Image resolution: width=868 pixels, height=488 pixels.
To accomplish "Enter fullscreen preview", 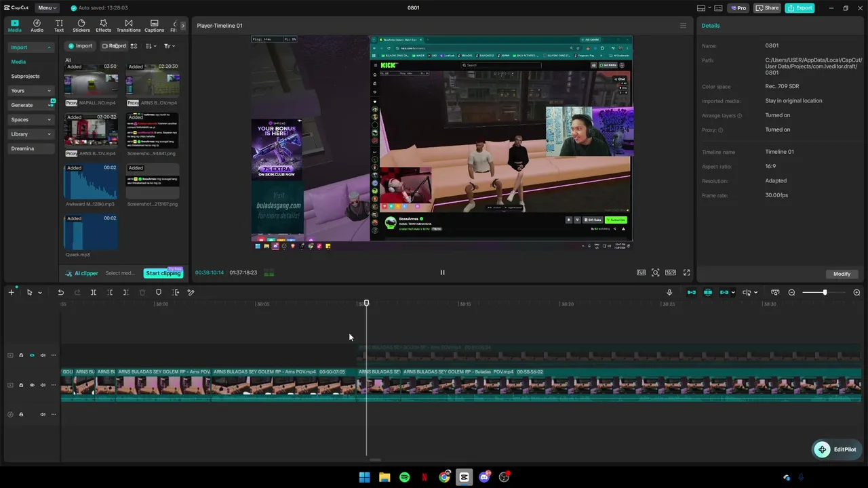I will point(686,272).
